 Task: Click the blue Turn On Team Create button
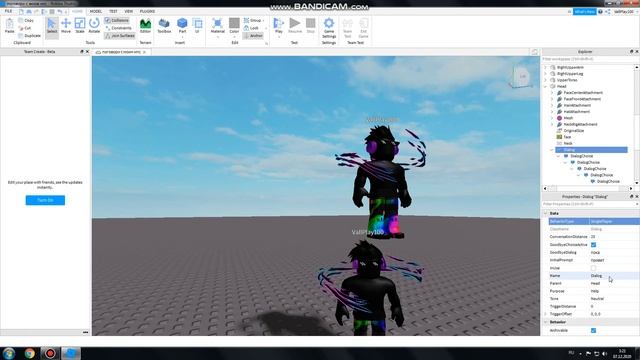pyautogui.click(x=45, y=200)
